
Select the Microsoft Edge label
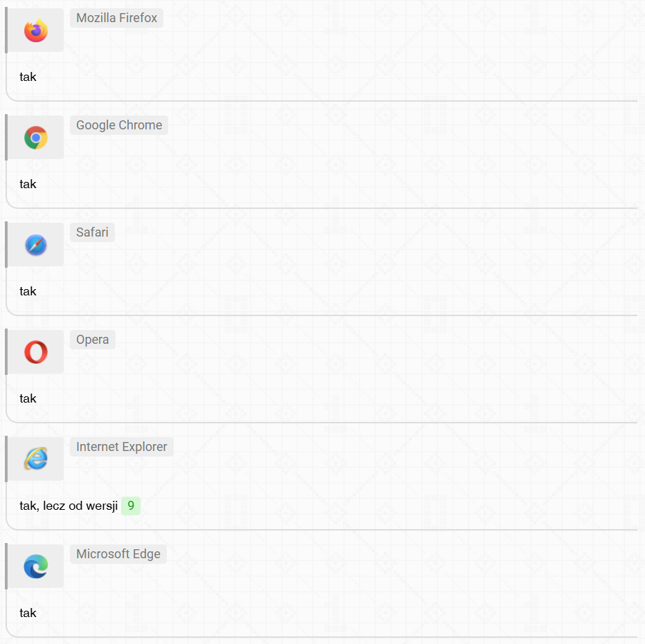[118, 554]
